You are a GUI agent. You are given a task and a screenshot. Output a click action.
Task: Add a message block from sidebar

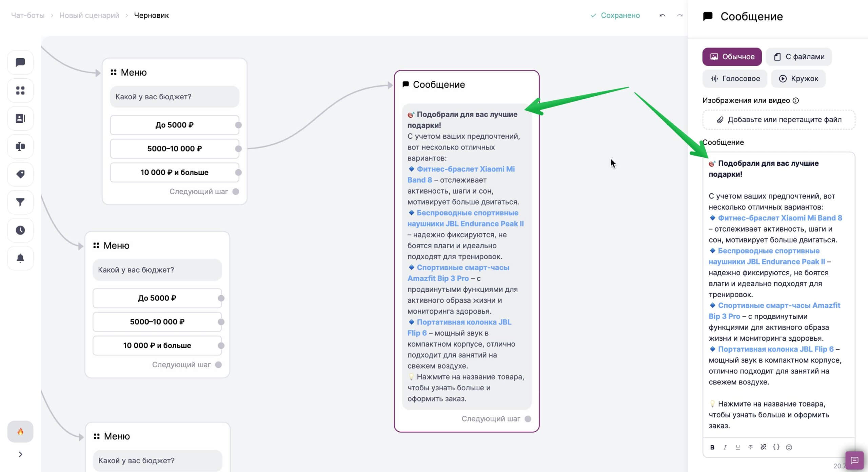click(20, 62)
